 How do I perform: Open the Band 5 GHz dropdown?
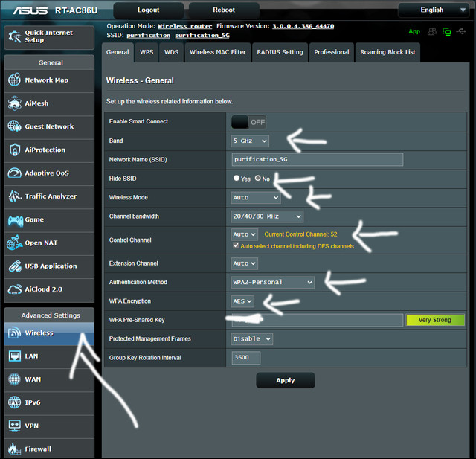pyautogui.click(x=250, y=141)
